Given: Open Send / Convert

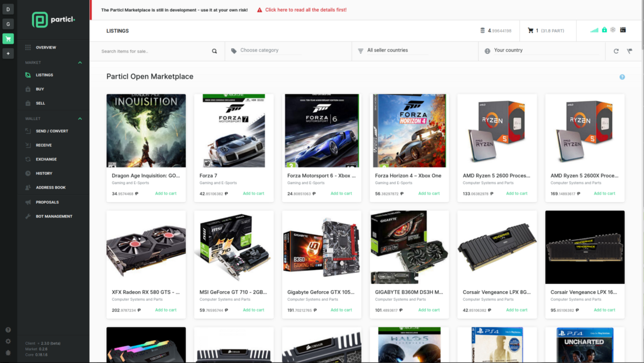Looking at the screenshot, I should 53,131.
